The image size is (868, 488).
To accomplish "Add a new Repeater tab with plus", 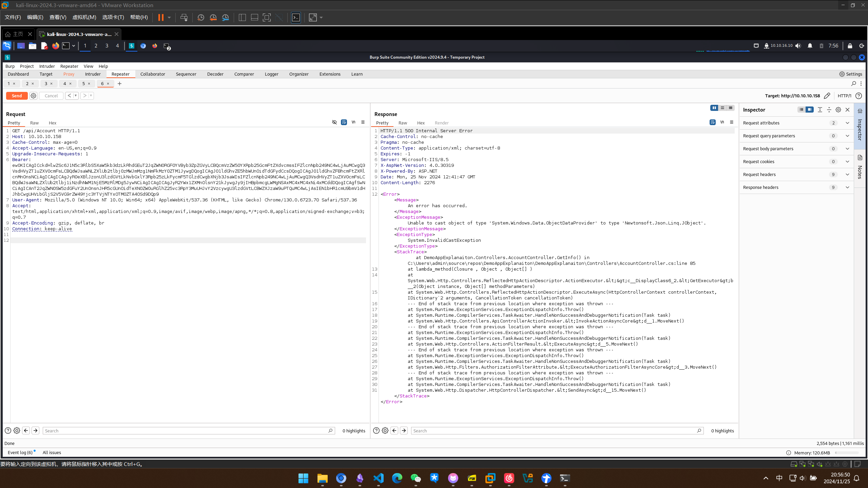I will click(x=119, y=83).
